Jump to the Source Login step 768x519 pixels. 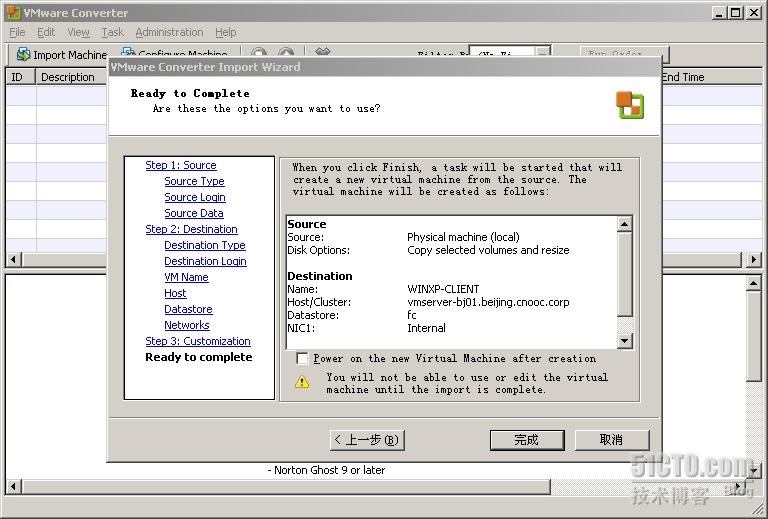[x=195, y=197]
